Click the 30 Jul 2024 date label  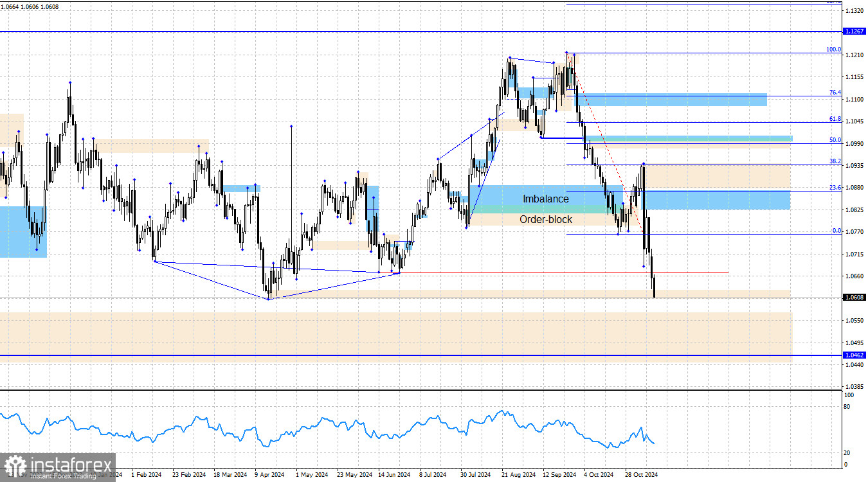point(476,475)
